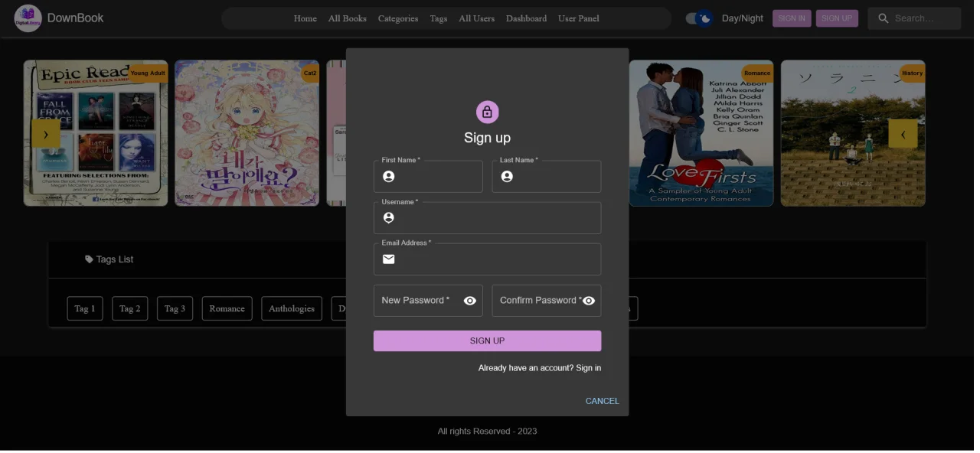The image size is (980, 453).
Task: Click the DownBook logo icon
Action: click(x=28, y=18)
